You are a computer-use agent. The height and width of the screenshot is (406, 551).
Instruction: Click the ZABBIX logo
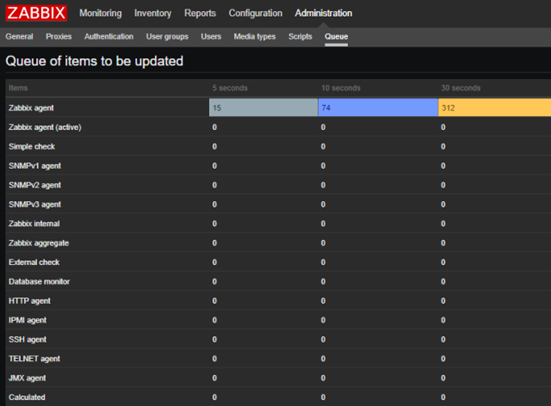point(36,13)
